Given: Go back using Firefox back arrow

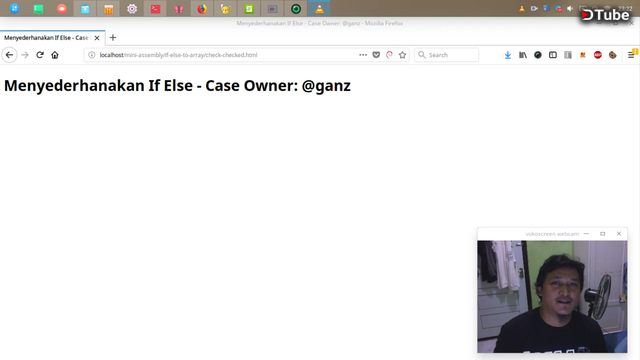Looking at the screenshot, I should (9, 55).
